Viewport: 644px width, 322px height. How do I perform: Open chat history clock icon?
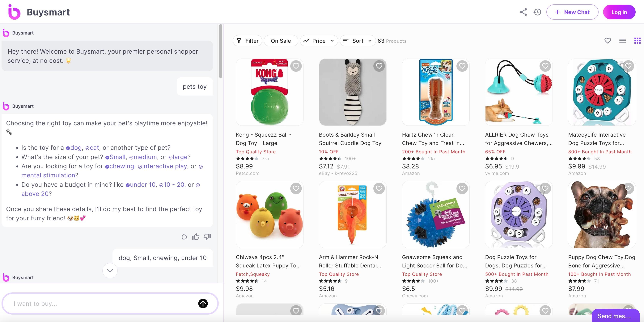[x=537, y=12]
